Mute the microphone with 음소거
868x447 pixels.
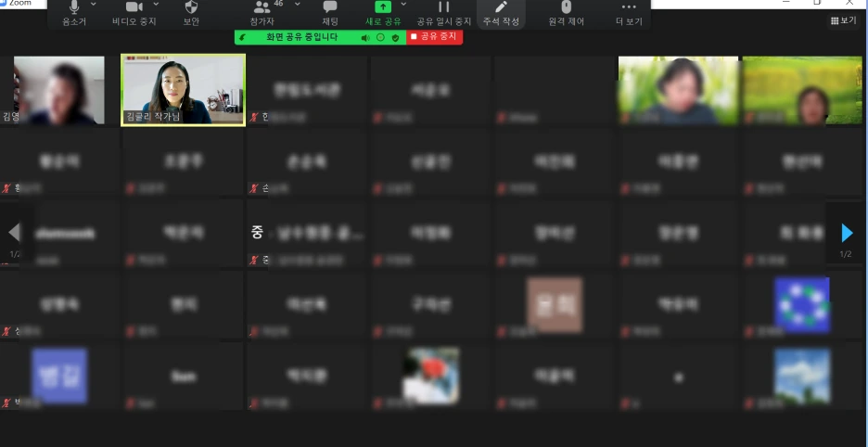point(74,14)
